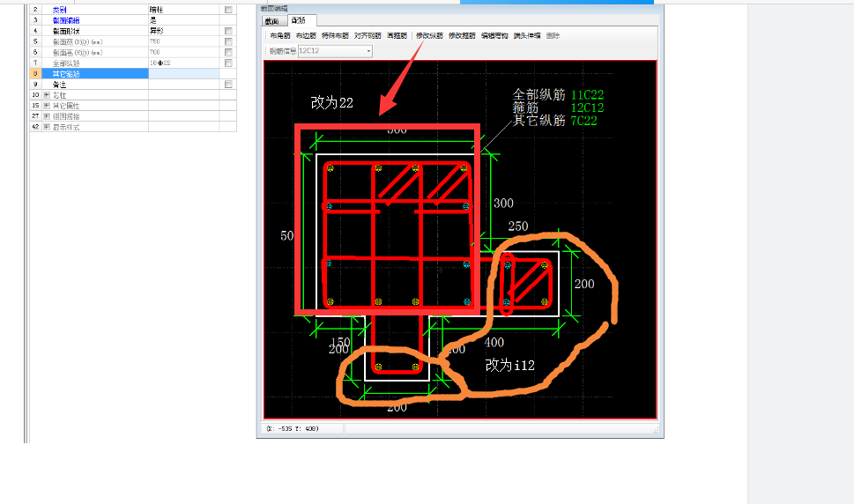Click the 备注 property name
854x504 pixels.
[x=59, y=85]
